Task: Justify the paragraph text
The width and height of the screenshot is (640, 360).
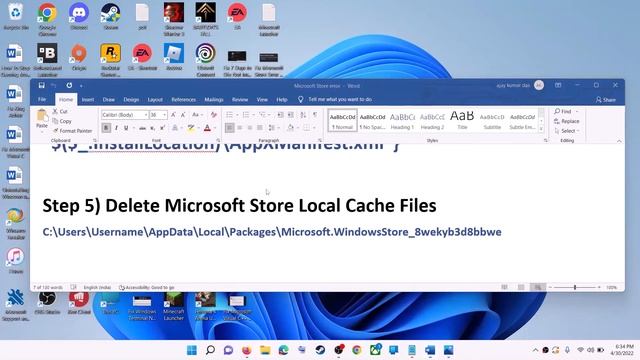Action: [x=260, y=128]
